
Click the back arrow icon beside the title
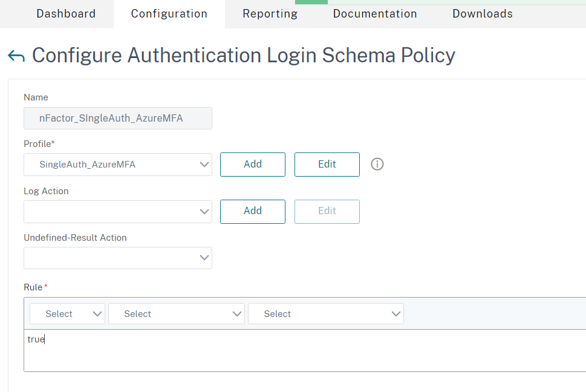point(16,56)
